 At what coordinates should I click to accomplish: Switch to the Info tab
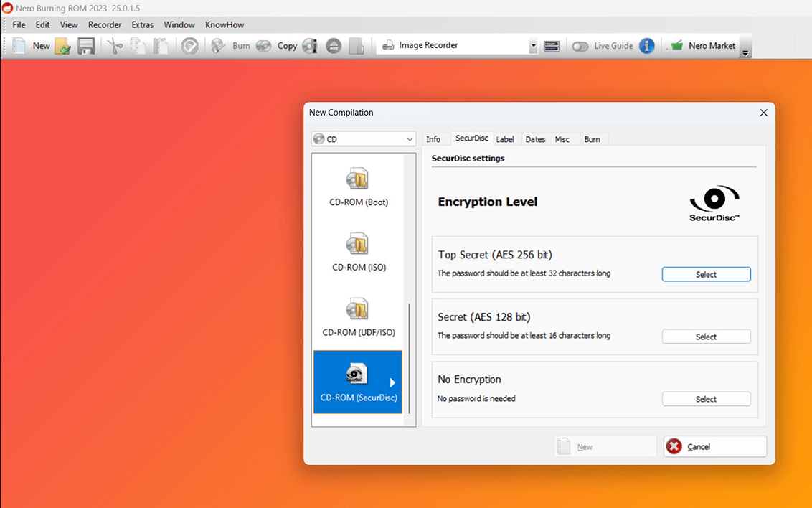[433, 139]
